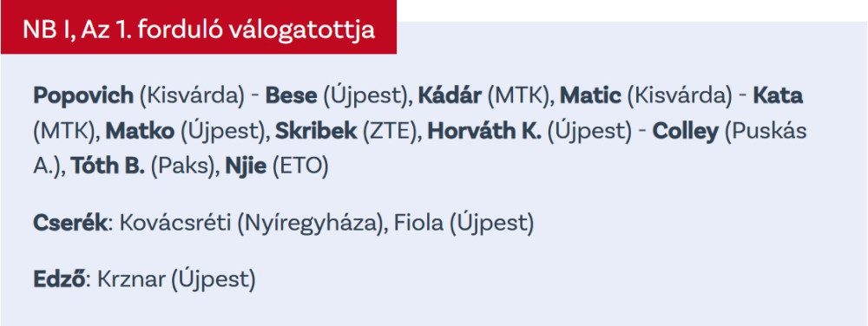Select the substitute Kovácsréti (Nyíregyháza)
The image size is (868, 326).
pos(253,223)
